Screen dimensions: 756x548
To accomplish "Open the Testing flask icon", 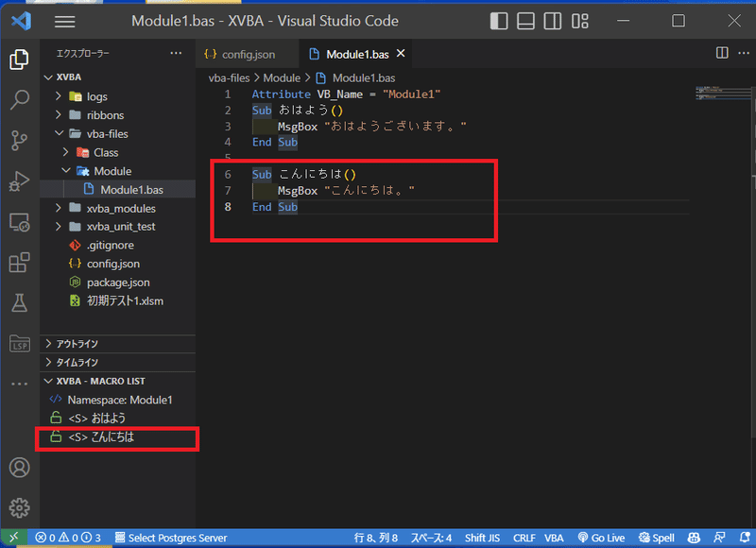I will [x=21, y=303].
